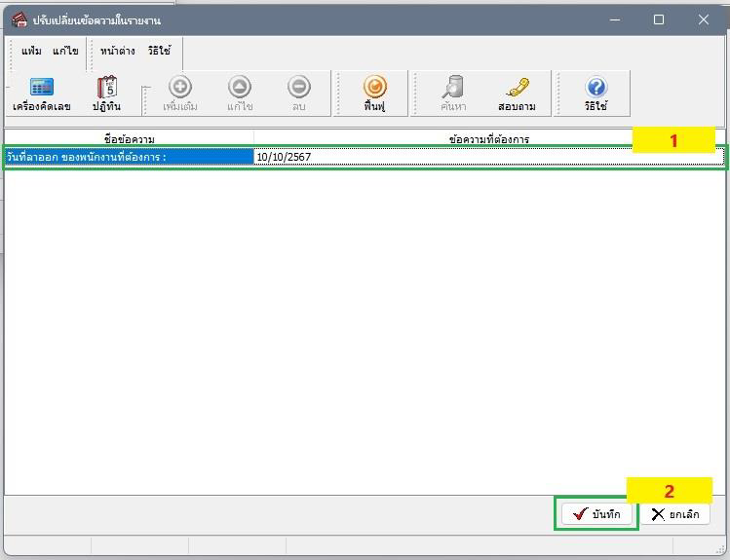
Task: Click the ข้อความที่ต้องการ column header
Action: pyautogui.click(x=488, y=139)
